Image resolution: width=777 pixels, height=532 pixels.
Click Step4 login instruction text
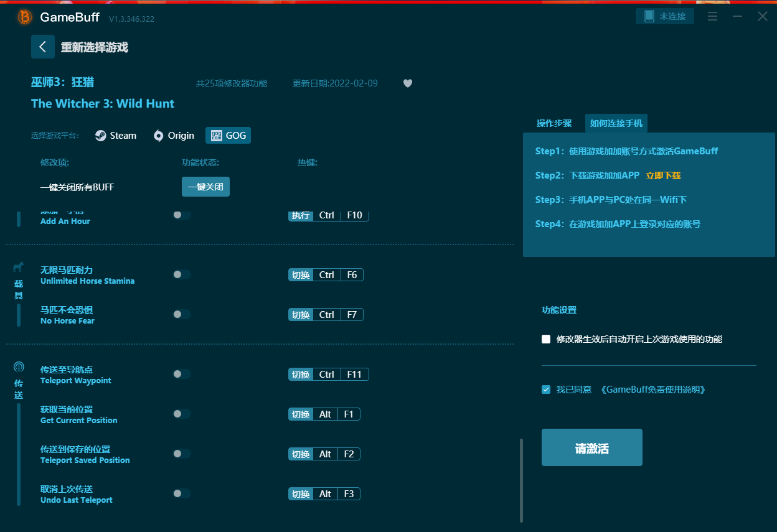pos(618,224)
